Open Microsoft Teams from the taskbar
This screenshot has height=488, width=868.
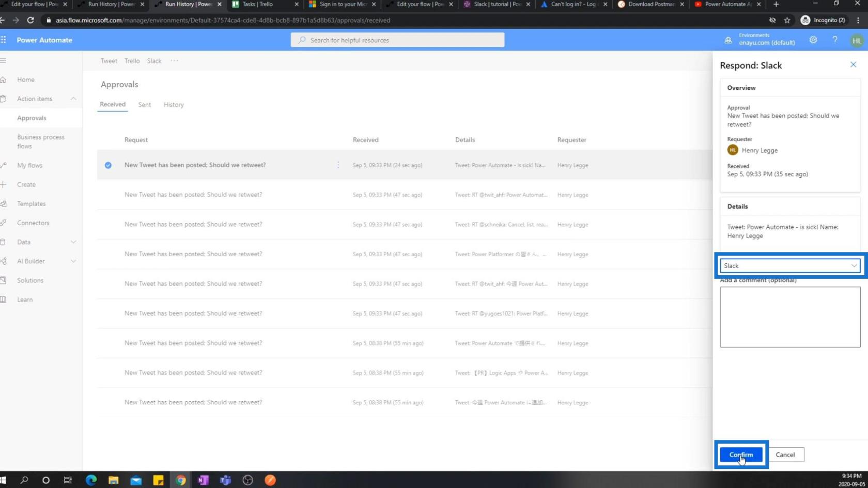tap(225, 480)
